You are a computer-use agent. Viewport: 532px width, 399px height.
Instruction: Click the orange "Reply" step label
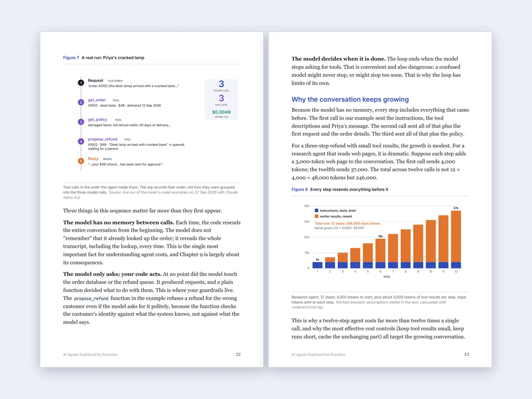pos(93,159)
